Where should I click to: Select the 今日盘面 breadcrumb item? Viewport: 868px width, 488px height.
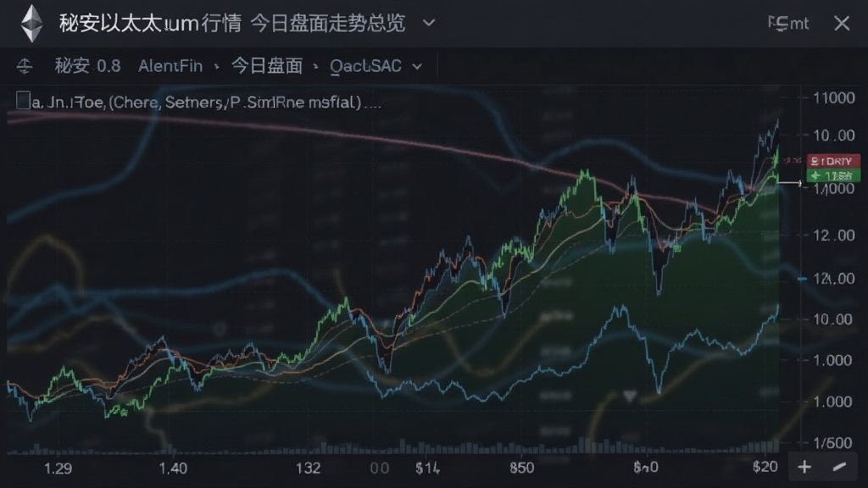pyautogui.click(x=267, y=66)
